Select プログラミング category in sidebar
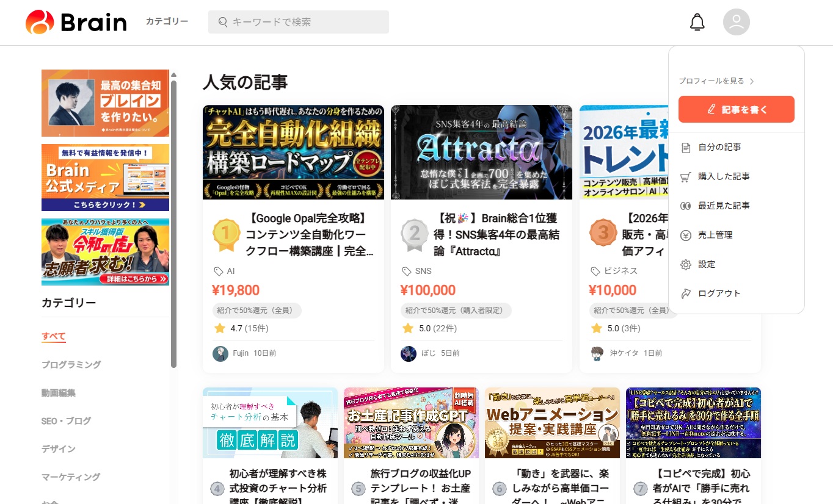Screen dimensions: 833x504 (x=71, y=364)
